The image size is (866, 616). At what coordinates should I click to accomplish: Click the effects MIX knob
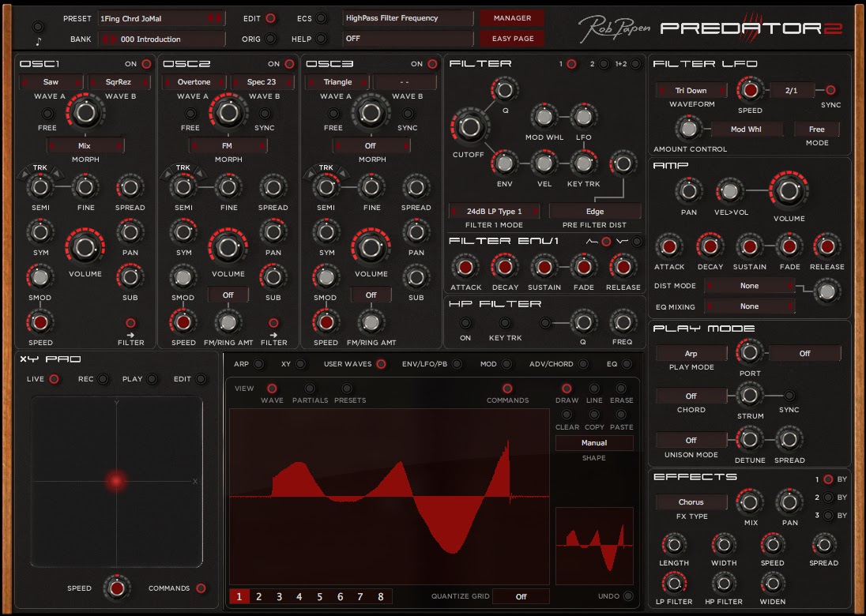[x=750, y=501]
